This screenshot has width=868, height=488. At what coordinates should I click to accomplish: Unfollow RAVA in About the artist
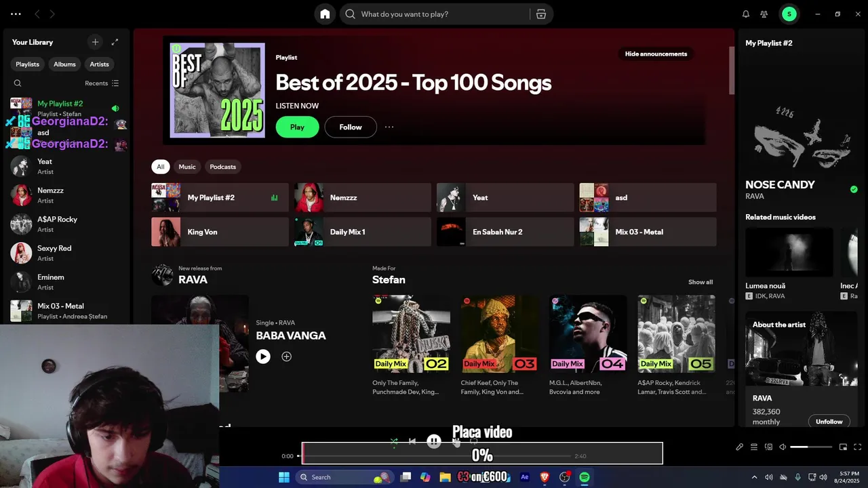829,422
